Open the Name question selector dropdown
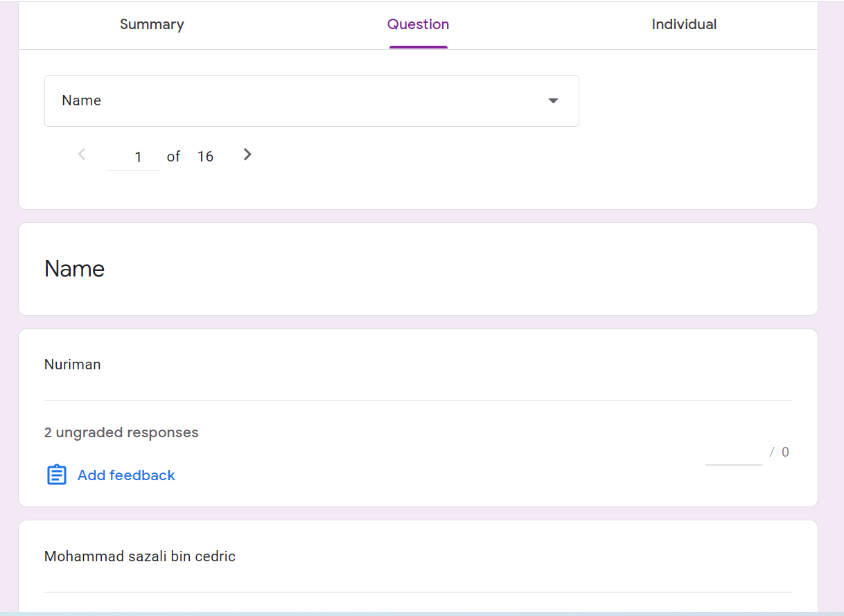 pos(311,100)
